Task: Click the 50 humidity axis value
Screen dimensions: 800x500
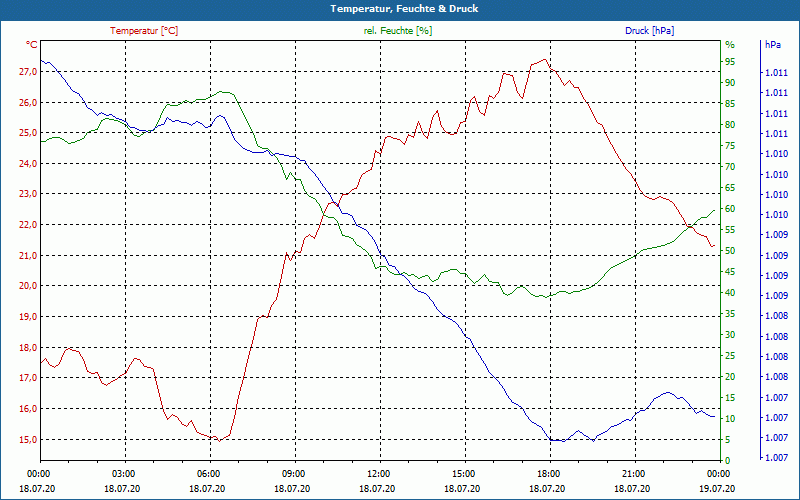Action: (x=730, y=251)
